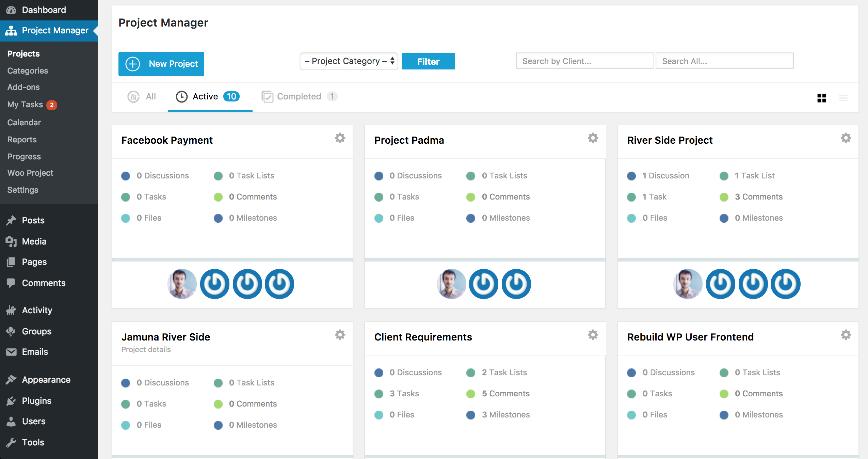The height and width of the screenshot is (459, 868).
Task: Open Calendar from sidebar menu
Action: tap(24, 122)
